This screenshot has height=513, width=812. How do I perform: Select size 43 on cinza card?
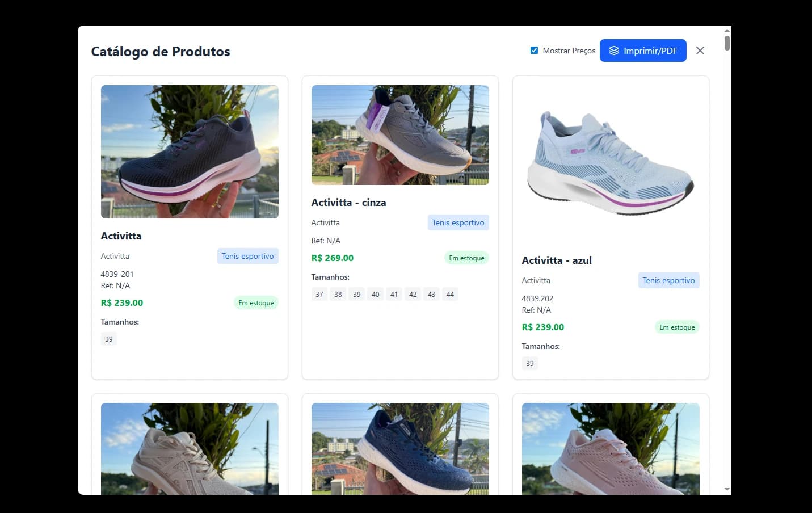(x=431, y=294)
